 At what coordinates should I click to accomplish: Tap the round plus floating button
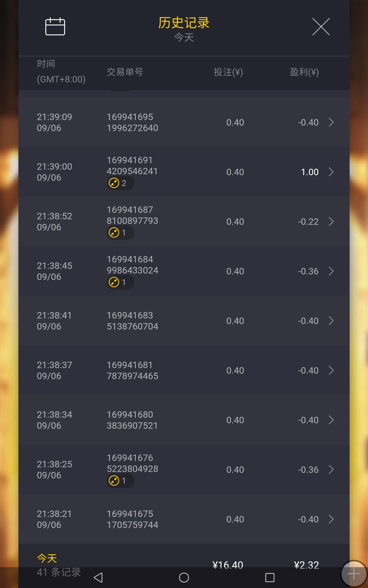pyautogui.click(x=354, y=574)
